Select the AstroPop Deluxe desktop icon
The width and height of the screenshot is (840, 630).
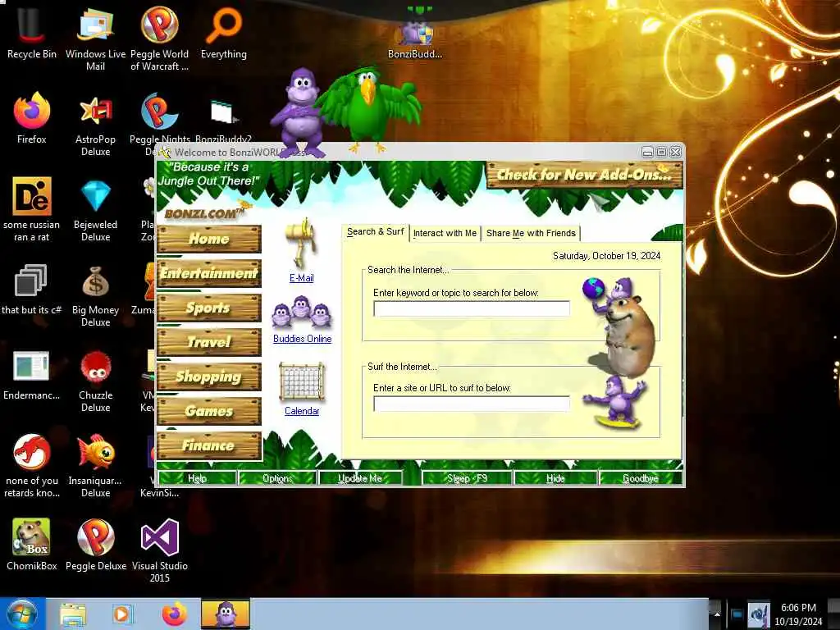pyautogui.click(x=95, y=125)
